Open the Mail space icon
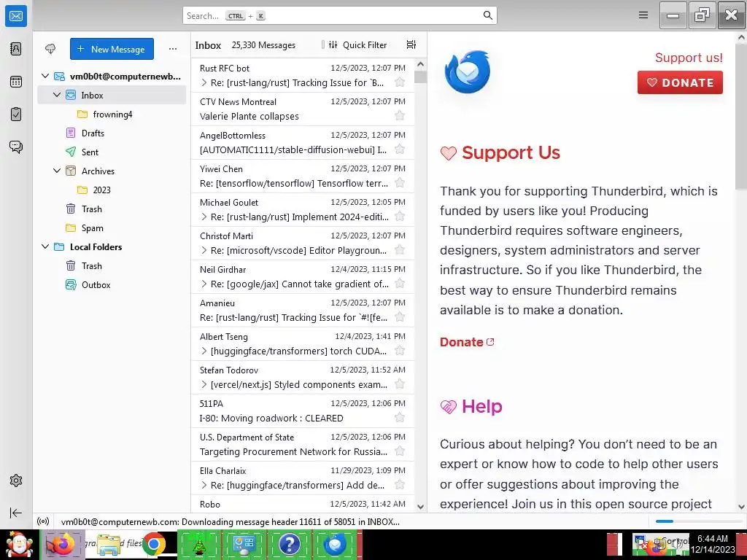Viewport: 747px width, 560px height. tap(16, 16)
